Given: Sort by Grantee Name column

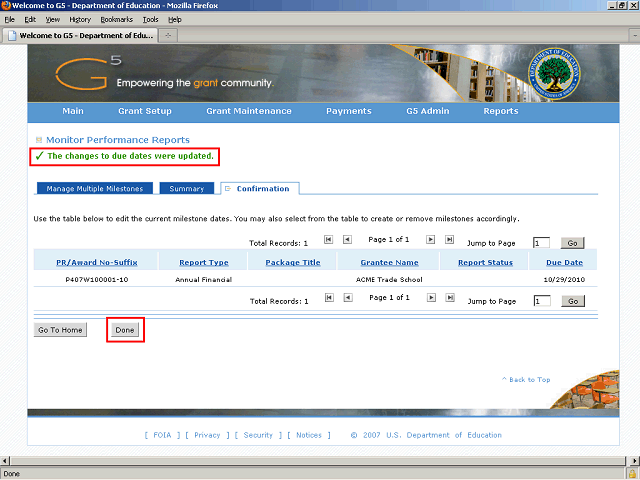Looking at the screenshot, I should [389, 262].
